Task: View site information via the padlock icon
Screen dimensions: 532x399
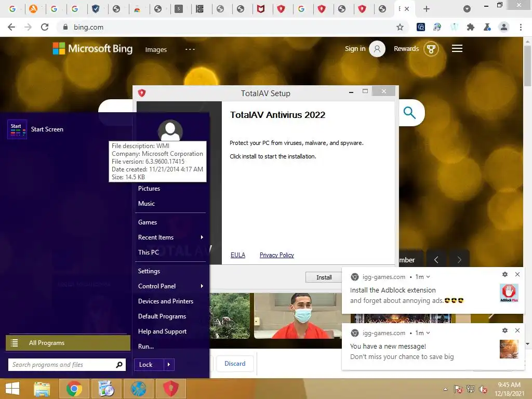Action: (65, 27)
